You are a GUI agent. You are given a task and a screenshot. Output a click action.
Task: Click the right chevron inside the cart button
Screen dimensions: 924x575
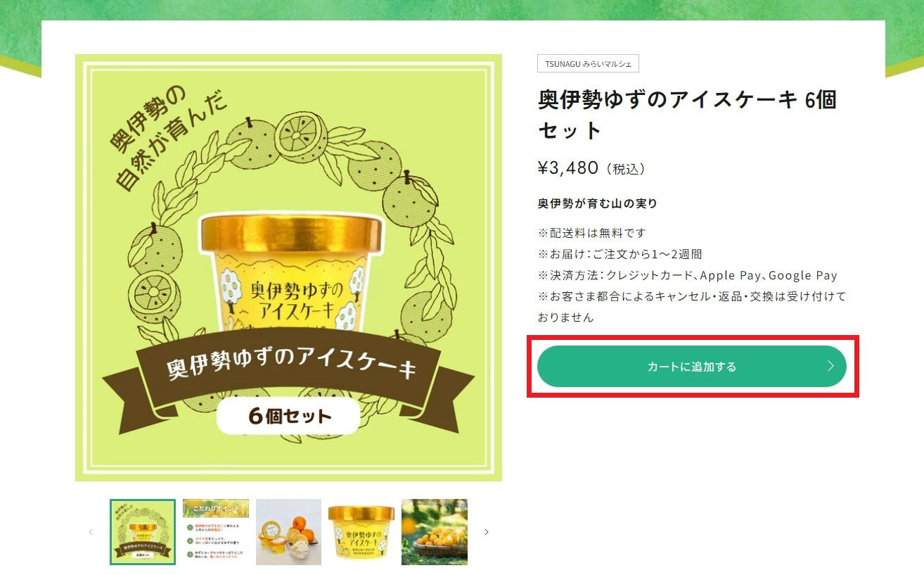pos(830,366)
